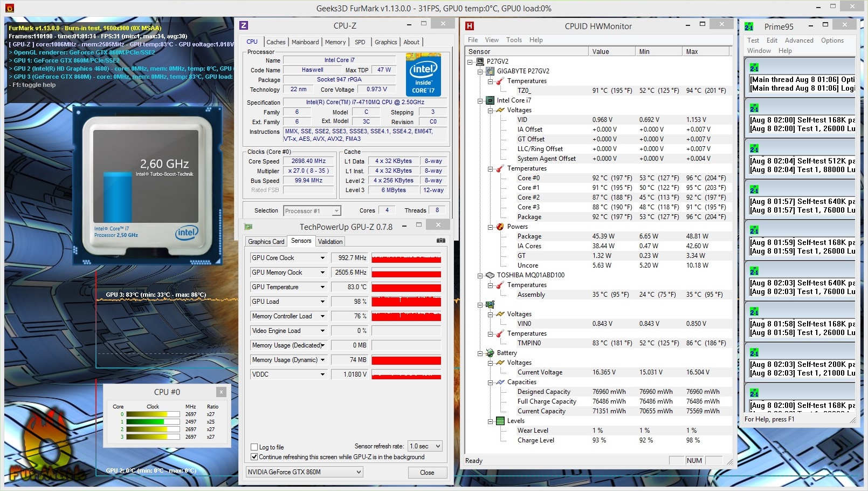Open the SPD tab in CPU-Z

click(360, 42)
